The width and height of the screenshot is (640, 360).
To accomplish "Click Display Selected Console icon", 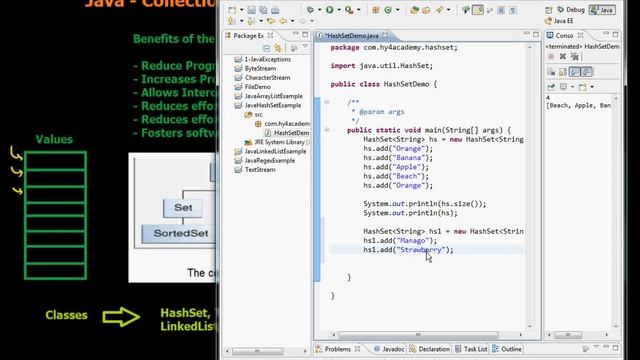I will click(x=564, y=87).
